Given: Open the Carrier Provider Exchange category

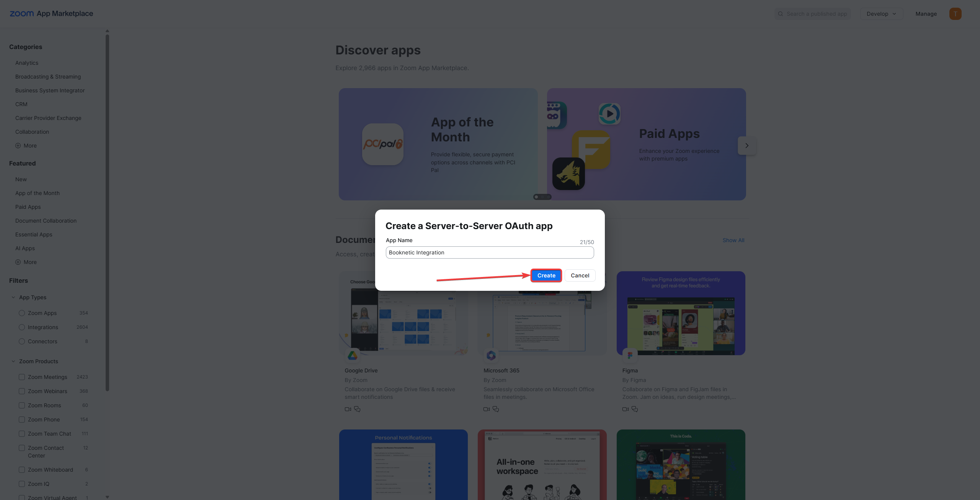Looking at the screenshot, I should coord(48,118).
